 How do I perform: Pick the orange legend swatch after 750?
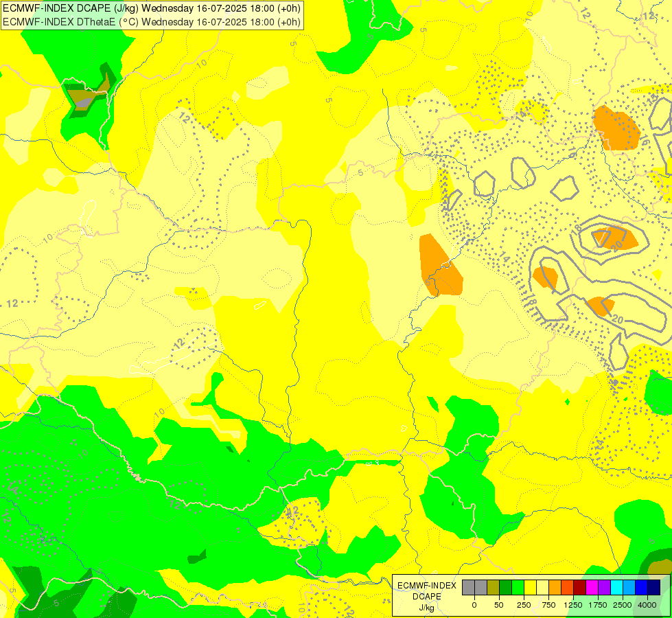tap(555, 588)
